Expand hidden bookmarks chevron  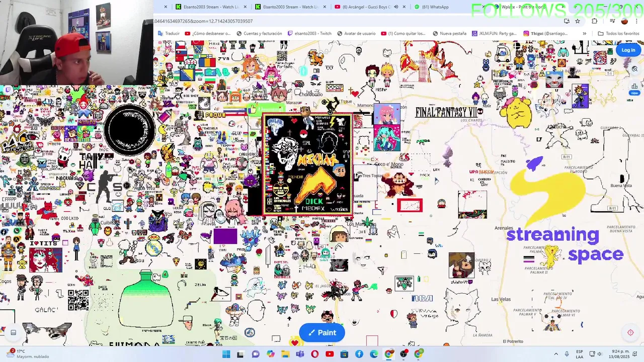(584, 34)
